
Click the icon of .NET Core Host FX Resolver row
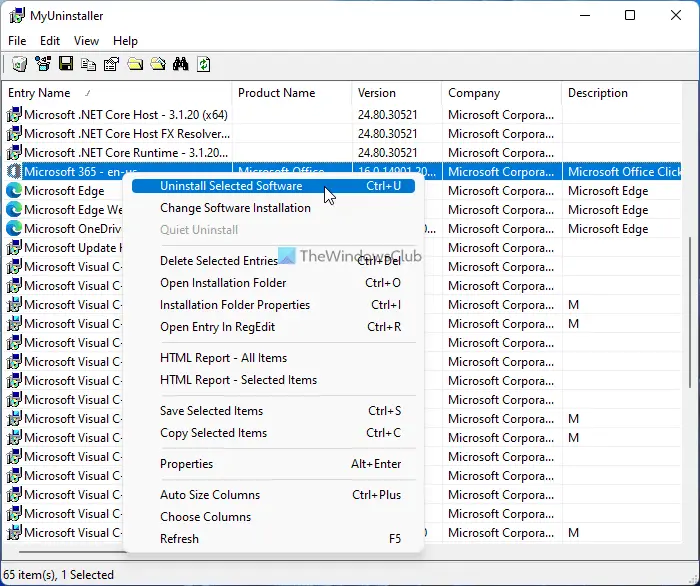(14, 134)
